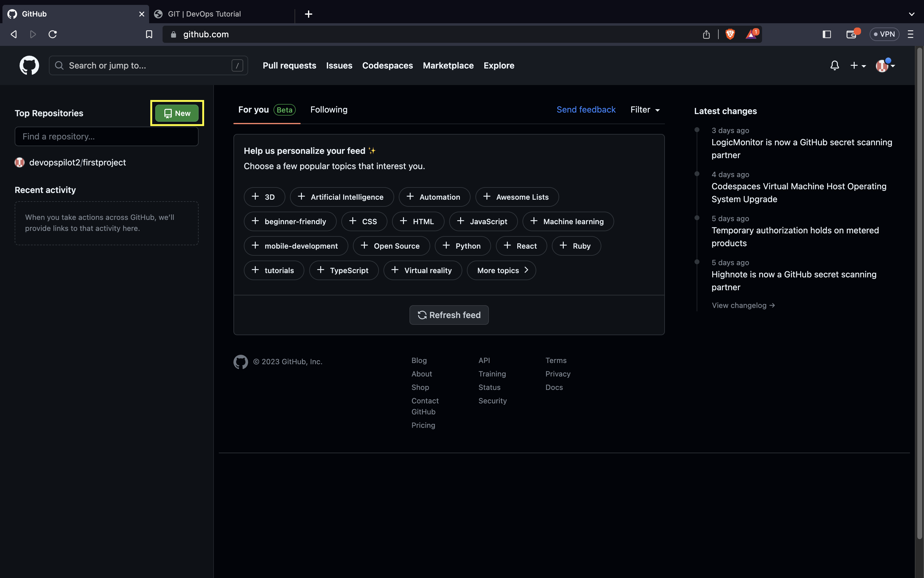Viewport: 924px width, 578px height.
Task: Open Temporary authorization holds changelog entry
Action: click(795, 237)
